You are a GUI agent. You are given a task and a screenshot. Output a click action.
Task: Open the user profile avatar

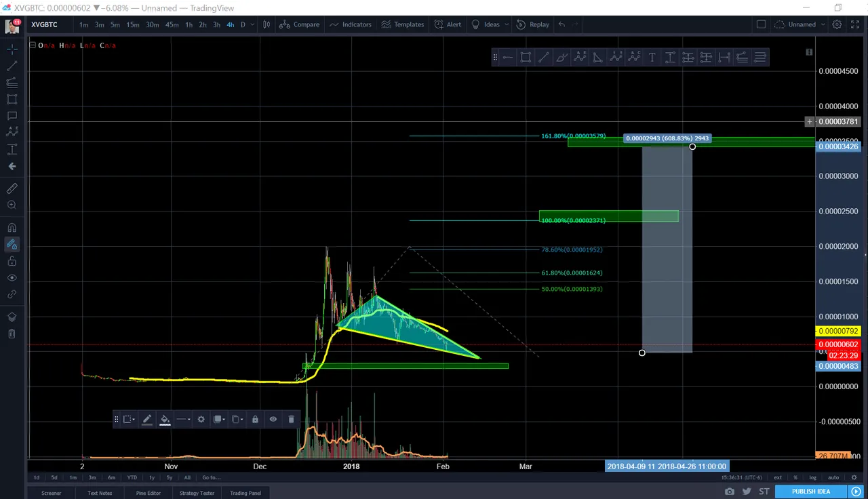12,26
